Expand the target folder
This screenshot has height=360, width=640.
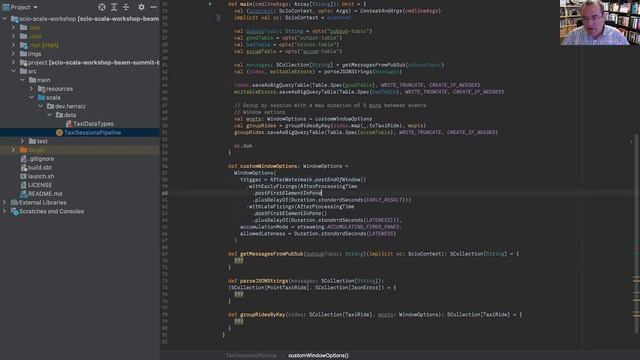[x=13, y=150]
